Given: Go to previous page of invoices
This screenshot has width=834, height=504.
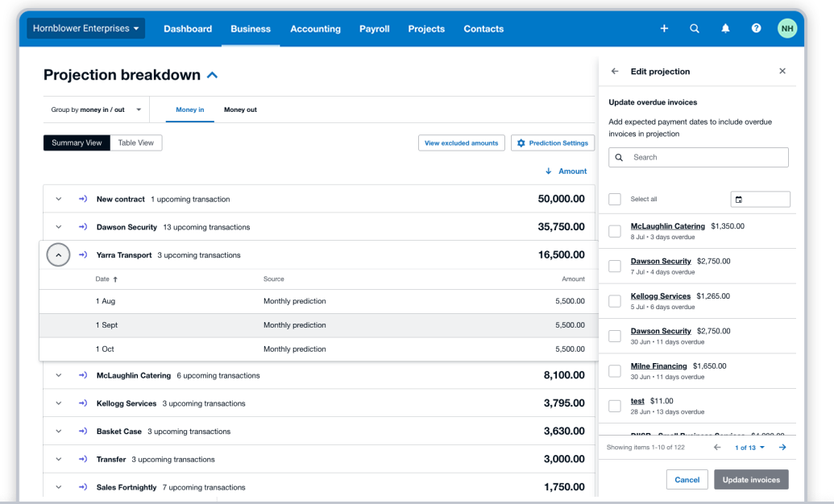Looking at the screenshot, I should (x=717, y=448).
